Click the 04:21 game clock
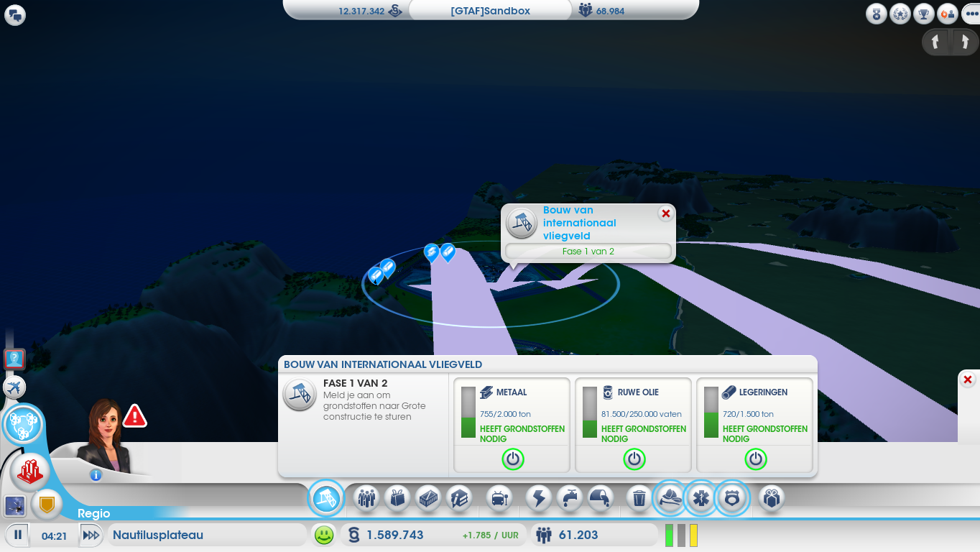The image size is (980, 552). (x=55, y=535)
